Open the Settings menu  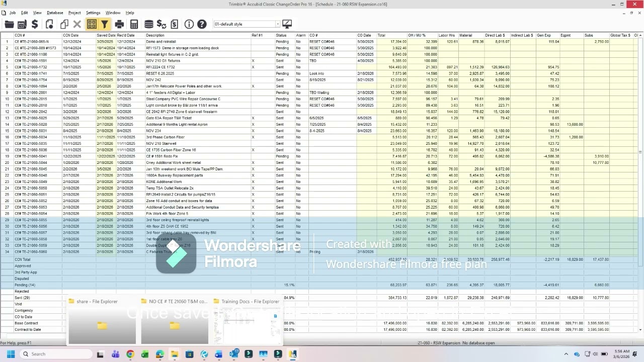93,13
